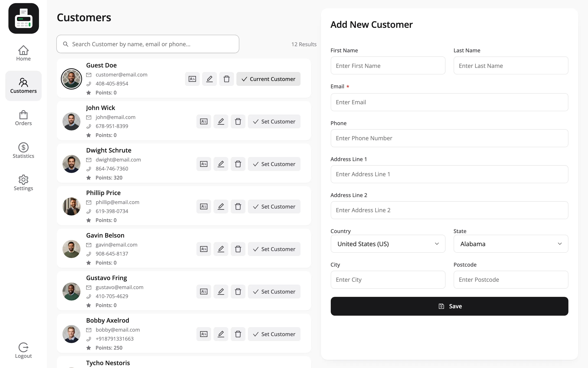The image size is (588, 368).
Task: Open the Orders section
Action: (x=23, y=118)
